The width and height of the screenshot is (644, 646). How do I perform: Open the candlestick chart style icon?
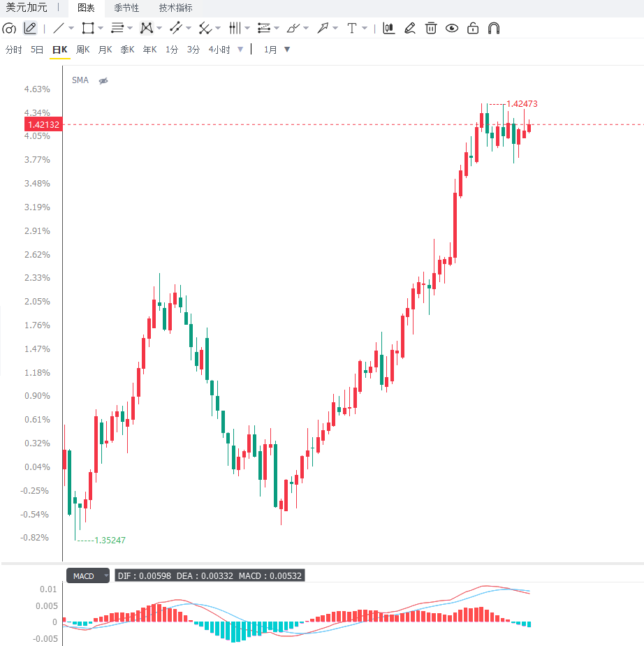click(x=388, y=29)
